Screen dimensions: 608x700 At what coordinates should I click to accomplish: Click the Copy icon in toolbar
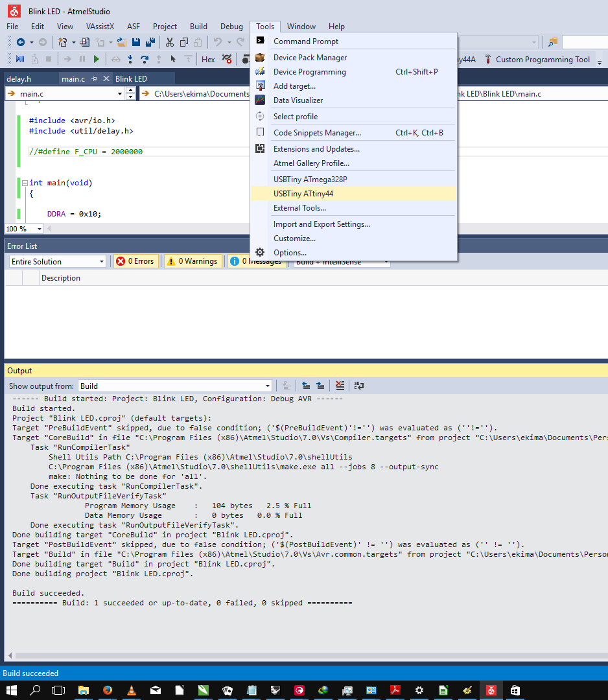pos(184,42)
